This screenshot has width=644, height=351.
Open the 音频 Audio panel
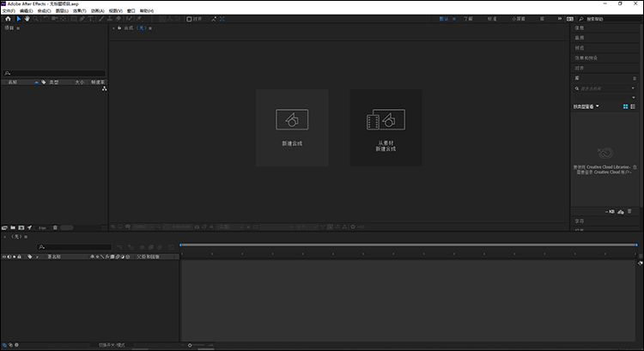pos(579,38)
